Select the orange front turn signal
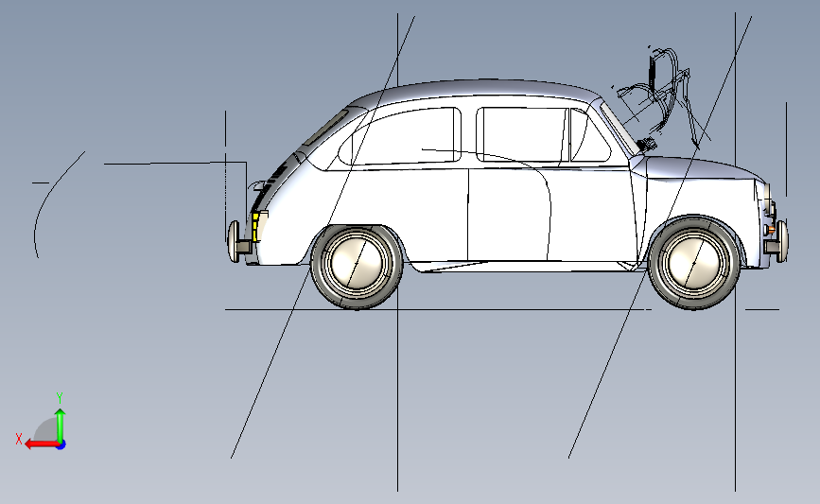820x504 pixels. [x=771, y=229]
